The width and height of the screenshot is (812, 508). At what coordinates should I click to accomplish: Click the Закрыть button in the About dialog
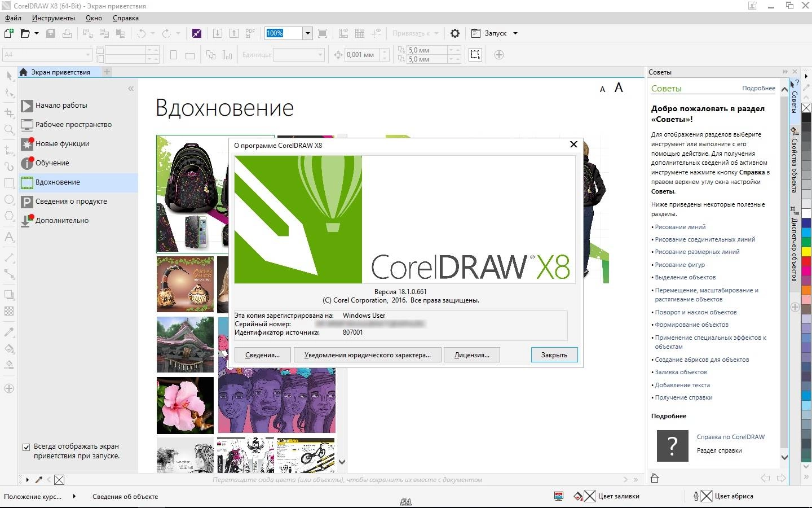coord(554,355)
